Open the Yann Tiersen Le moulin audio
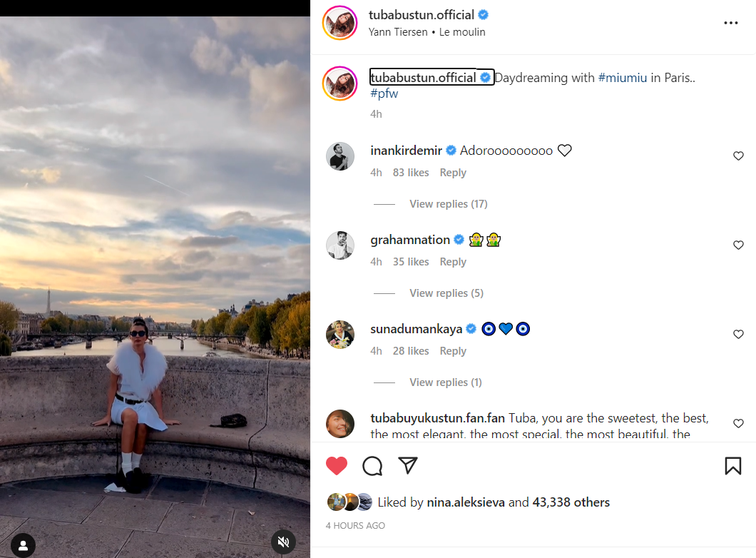Image resolution: width=756 pixels, height=558 pixels. [x=426, y=32]
